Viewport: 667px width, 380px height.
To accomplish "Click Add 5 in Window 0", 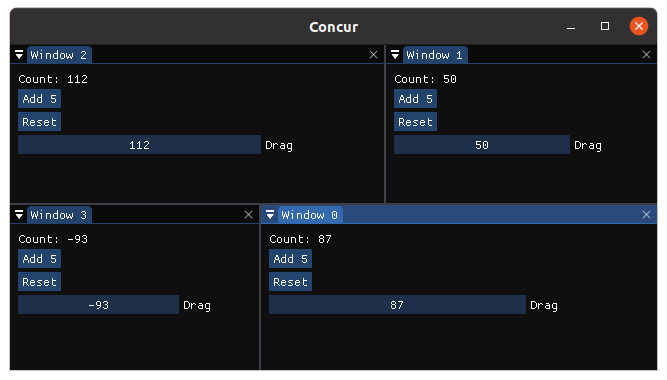I will 290,259.
